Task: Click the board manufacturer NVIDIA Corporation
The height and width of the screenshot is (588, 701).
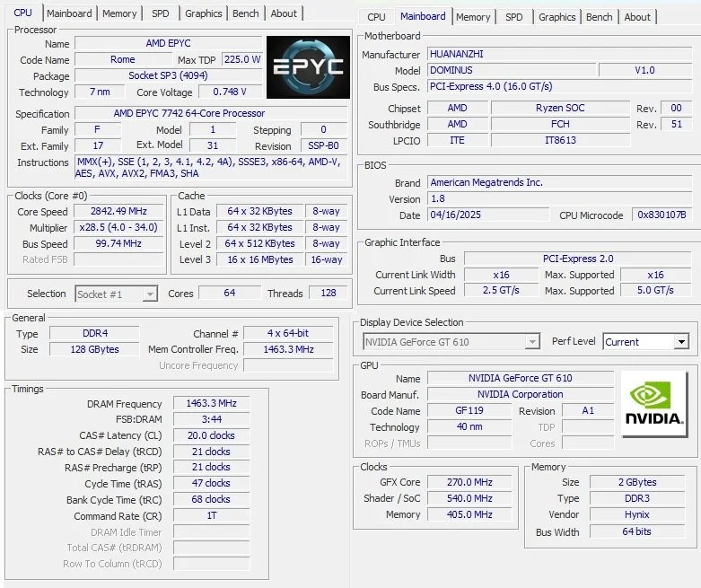Action: [521, 394]
